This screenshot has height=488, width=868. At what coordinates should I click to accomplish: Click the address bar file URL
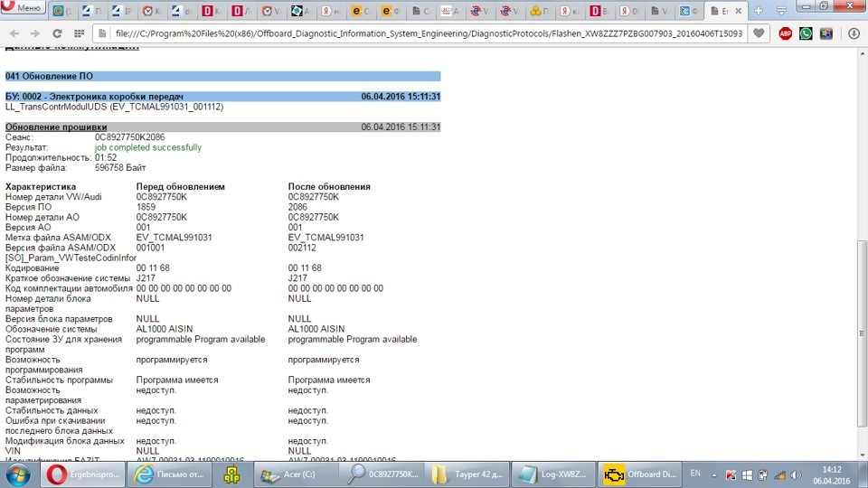[429, 33]
